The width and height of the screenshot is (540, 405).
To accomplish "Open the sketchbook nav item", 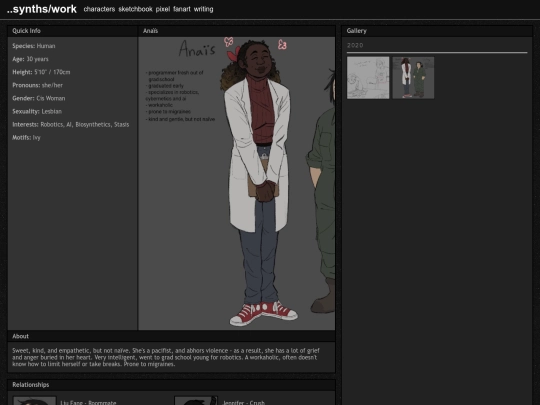I will pyautogui.click(x=135, y=9).
